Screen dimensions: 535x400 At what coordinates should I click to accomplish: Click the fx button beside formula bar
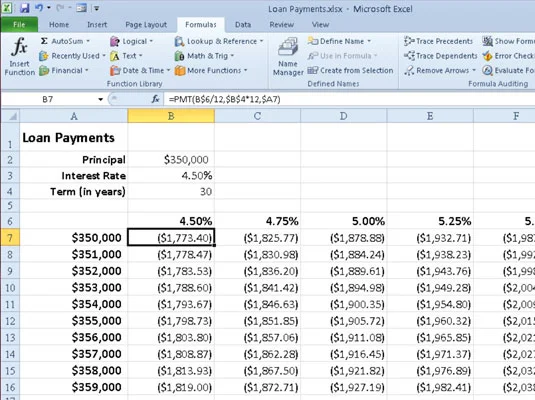(x=156, y=99)
